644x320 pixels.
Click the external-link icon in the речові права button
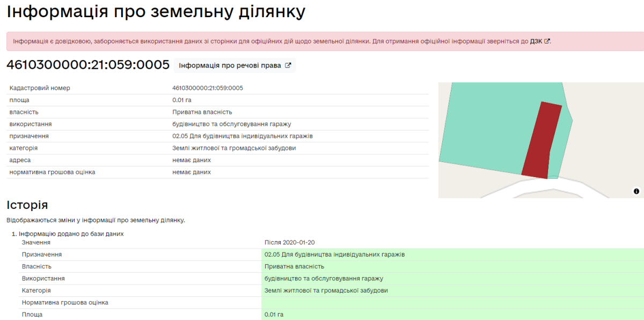click(x=288, y=66)
